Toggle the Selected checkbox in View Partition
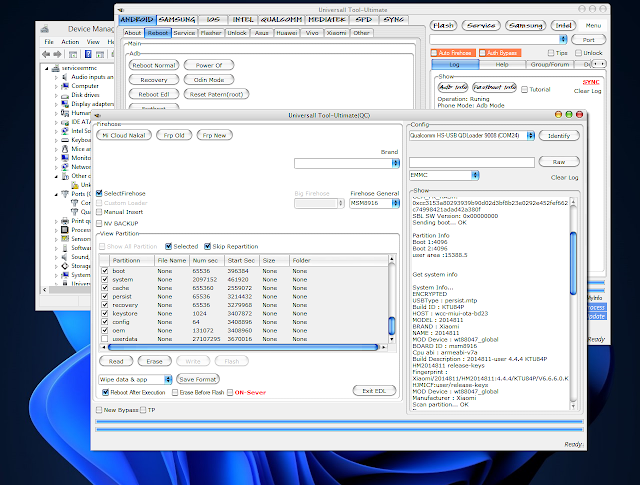This screenshot has height=485, width=640. (x=168, y=246)
